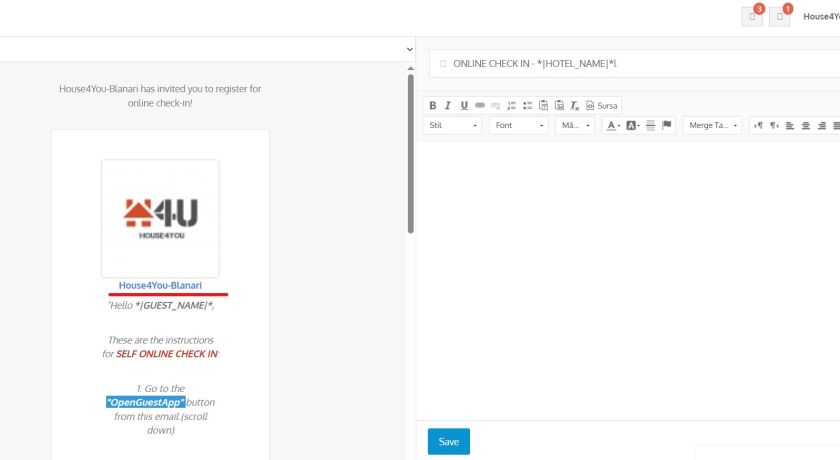The image size is (840, 460).
Task: Click the House4You logo image
Action: (160, 218)
